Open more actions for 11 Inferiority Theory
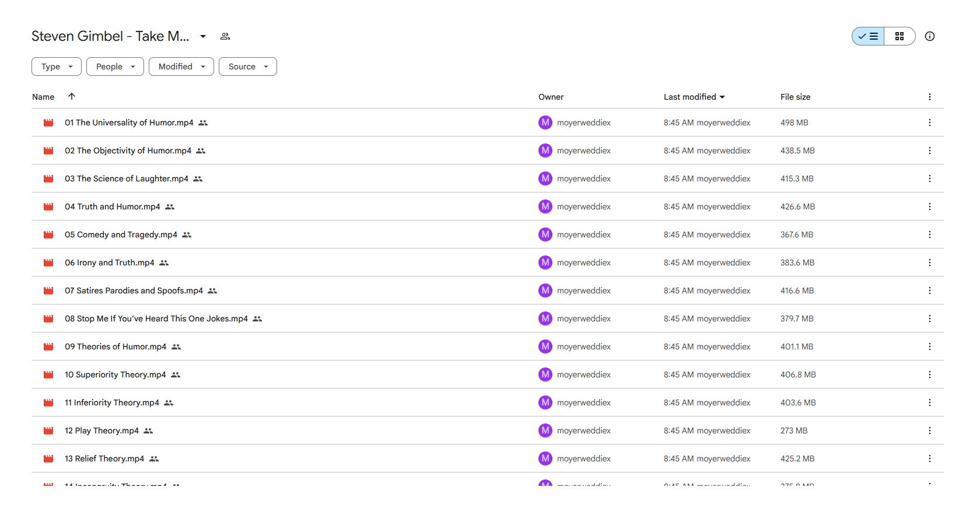 tap(930, 402)
